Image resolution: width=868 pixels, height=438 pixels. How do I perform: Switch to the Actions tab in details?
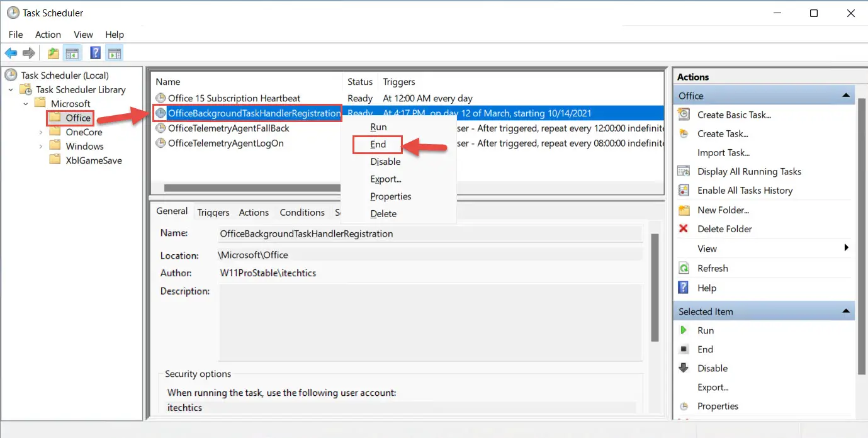[254, 213]
